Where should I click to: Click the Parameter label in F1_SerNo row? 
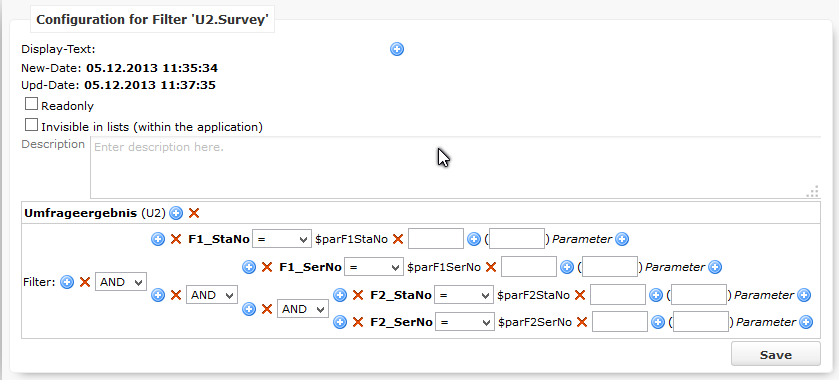coord(675,267)
